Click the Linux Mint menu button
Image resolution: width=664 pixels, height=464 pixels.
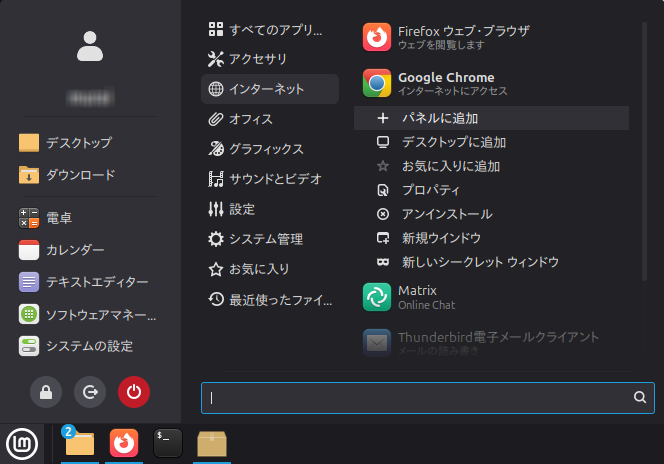21,443
